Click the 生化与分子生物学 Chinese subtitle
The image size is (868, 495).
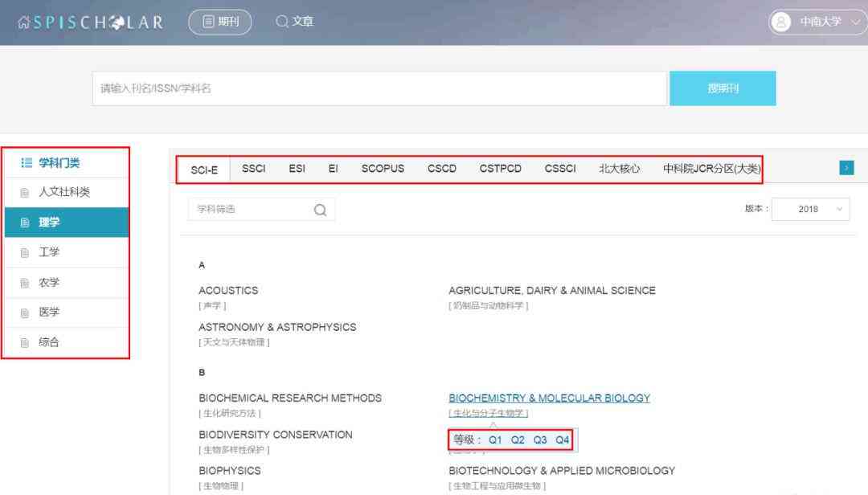[489, 413]
